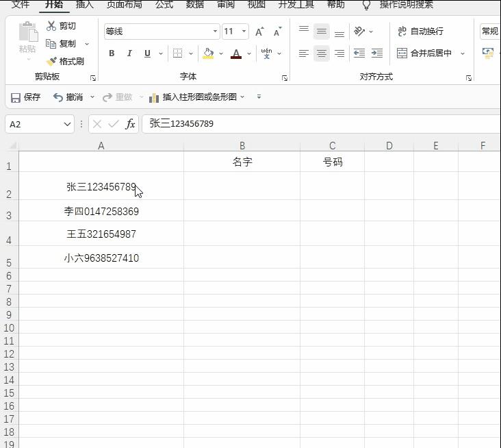Viewport: 501px width, 448px height.
Task: Click the formula bar text
Action: coord(181,123)
